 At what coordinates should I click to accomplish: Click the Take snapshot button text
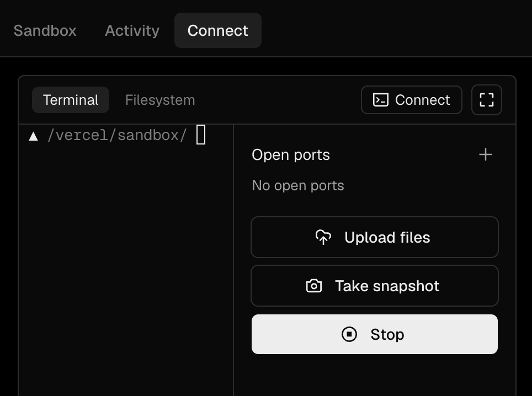pos(387,286)
